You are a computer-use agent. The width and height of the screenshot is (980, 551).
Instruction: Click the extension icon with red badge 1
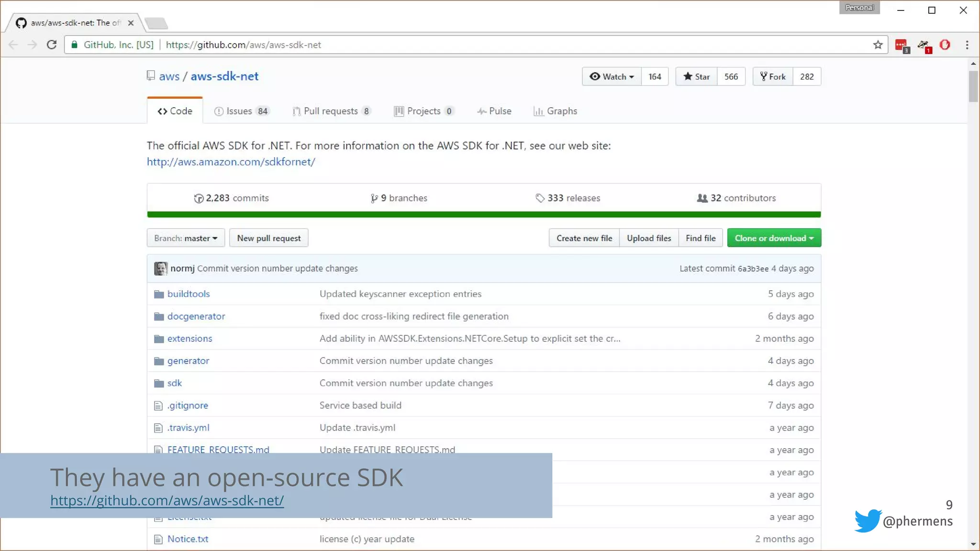924,46
